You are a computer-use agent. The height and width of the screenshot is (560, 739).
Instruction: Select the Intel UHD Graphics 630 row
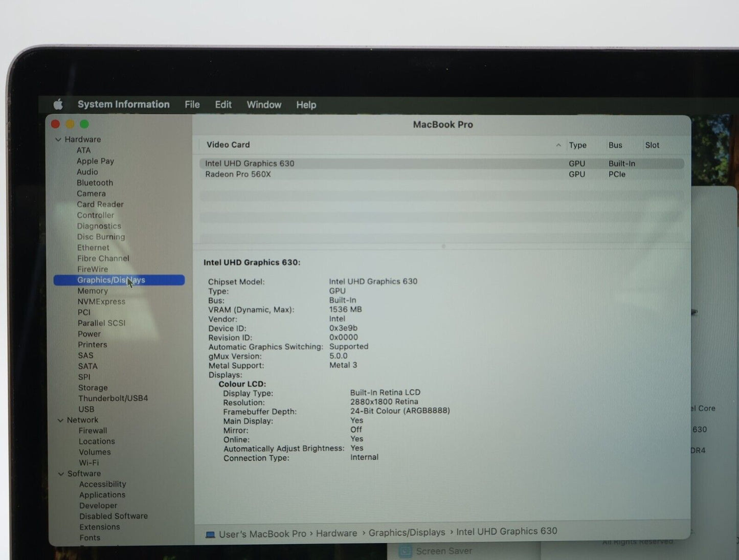442,164
